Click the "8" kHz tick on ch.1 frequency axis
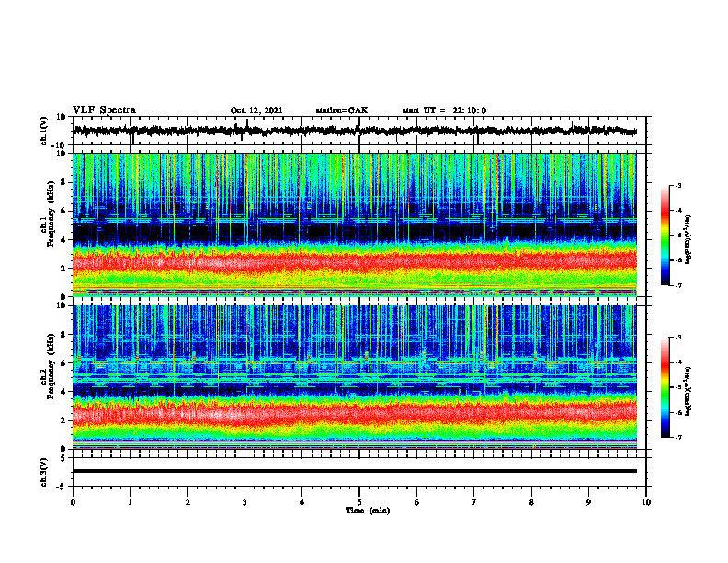Image resolution: width=728 pixels, height=563 pixels. (63, 182)
